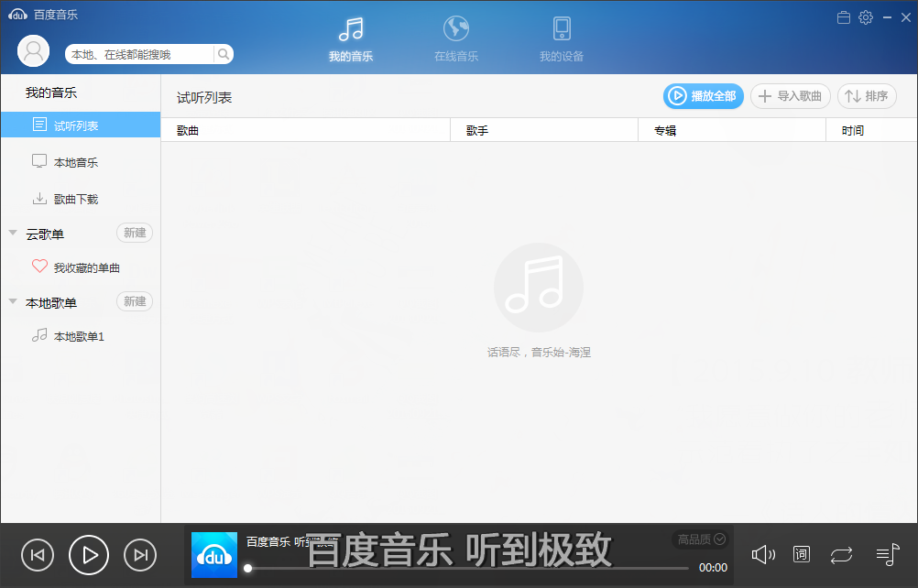Switch to 在线音乐 tab
The image size is (918, 588).
click(456, 39)
